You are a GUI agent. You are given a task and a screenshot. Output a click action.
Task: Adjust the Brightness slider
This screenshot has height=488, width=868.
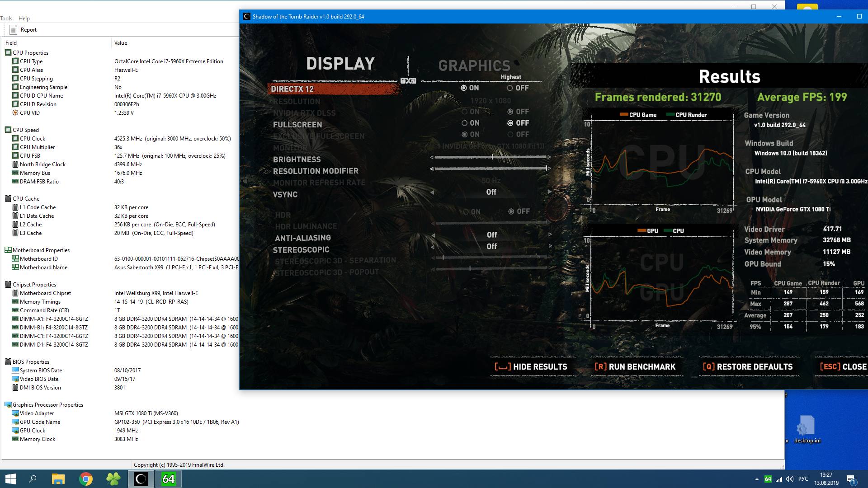[x=492, y=157]
